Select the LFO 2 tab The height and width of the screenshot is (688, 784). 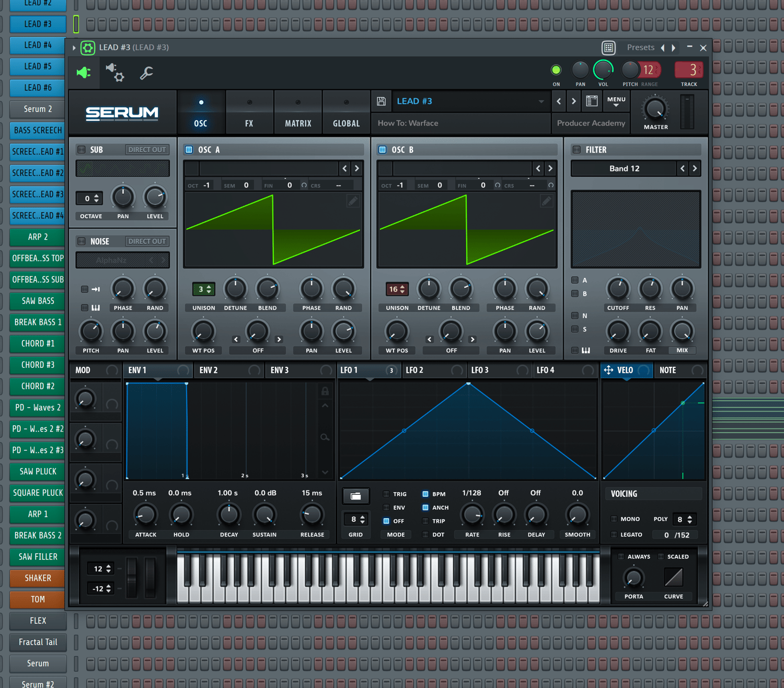pos(434,370)
